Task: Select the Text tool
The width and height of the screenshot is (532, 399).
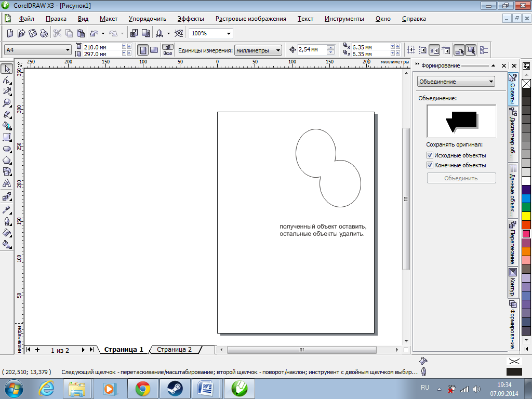Action: click(7, 183)
